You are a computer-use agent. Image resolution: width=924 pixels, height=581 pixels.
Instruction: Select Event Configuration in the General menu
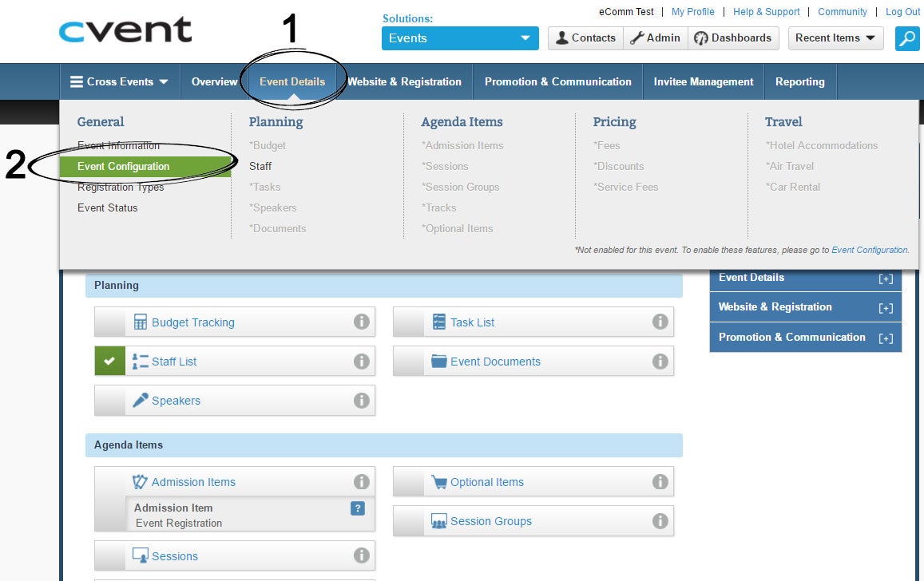(145, 167)
